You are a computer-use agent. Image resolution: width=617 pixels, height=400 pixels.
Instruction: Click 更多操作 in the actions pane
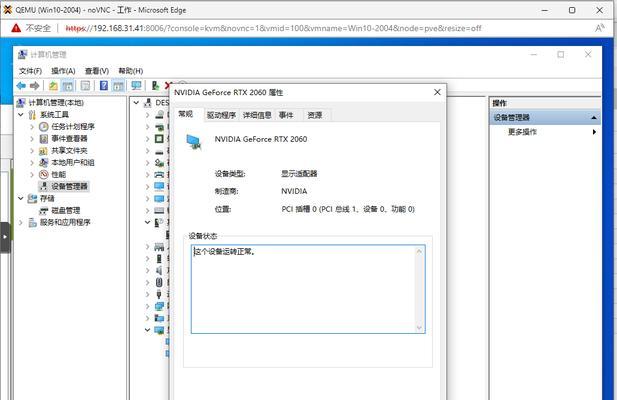pos(522,132)
